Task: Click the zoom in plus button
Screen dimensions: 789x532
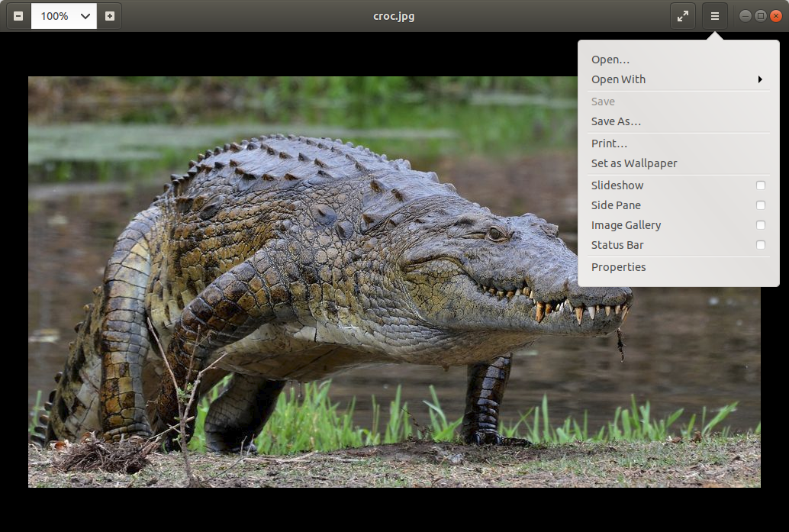Action: click(x=110, y=16)
